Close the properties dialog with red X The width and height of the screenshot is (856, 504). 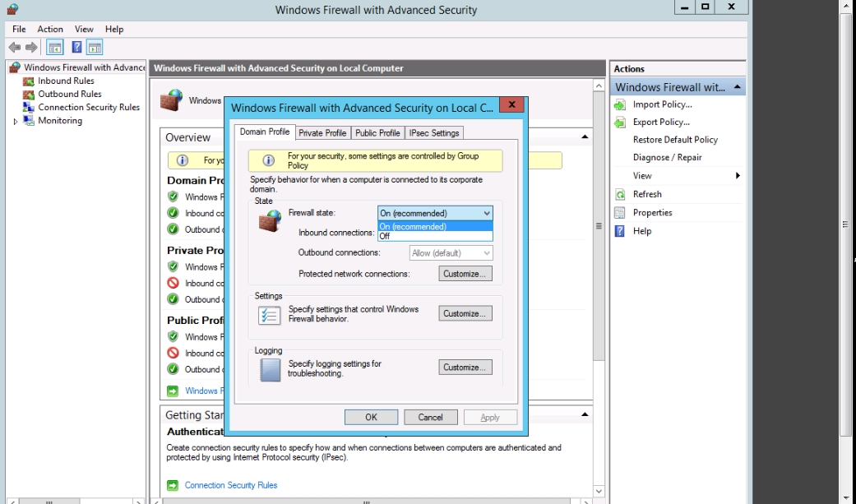click(x=511, y=104)
